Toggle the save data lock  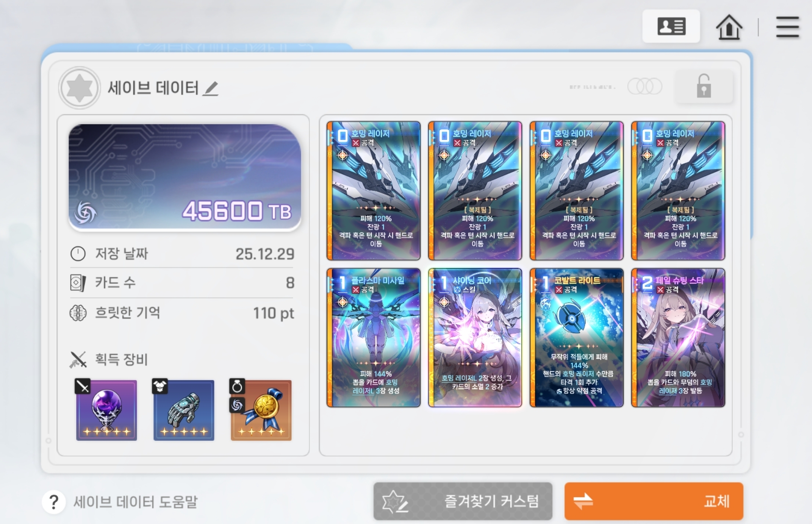click(704, 87)
